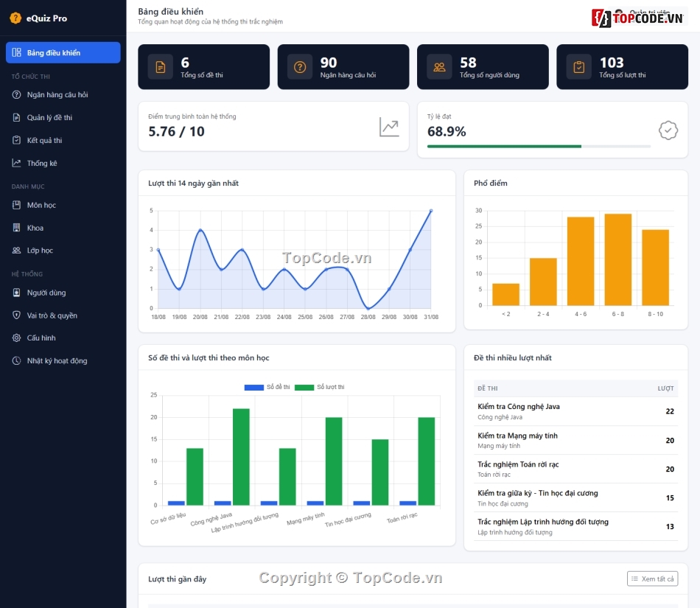
Task: Select row Trắc nghiệm Toán rời rạc
Action: click(576, 469)
